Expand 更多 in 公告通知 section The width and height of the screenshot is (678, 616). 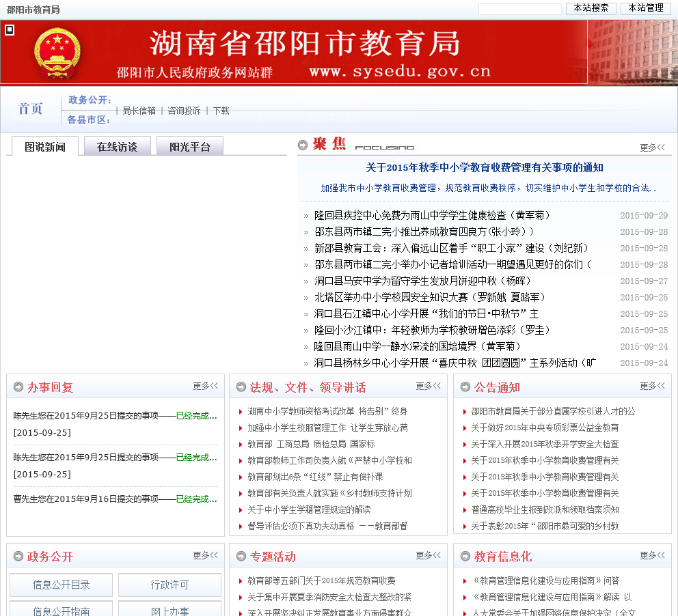652,386
